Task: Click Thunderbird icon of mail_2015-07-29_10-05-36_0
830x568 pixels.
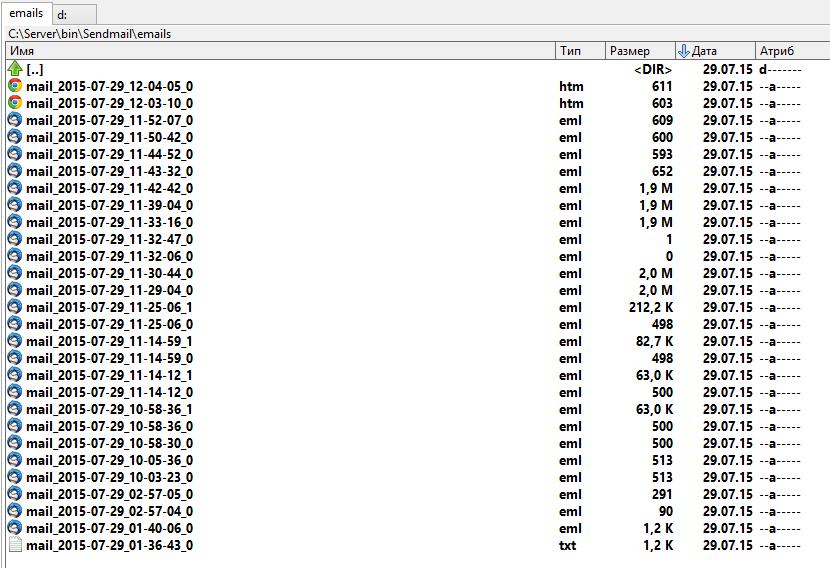Action: pyautogui.click(x=15, y=460)
